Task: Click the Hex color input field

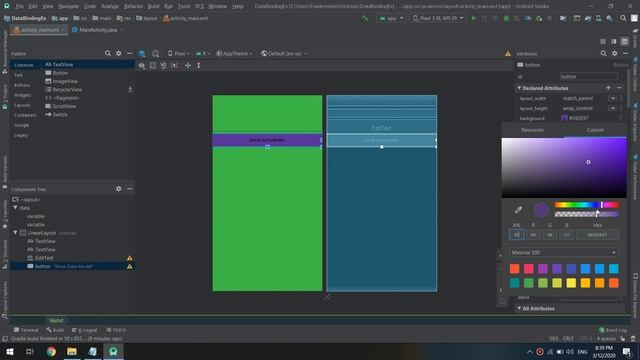Action: click(x=597, y=235)
